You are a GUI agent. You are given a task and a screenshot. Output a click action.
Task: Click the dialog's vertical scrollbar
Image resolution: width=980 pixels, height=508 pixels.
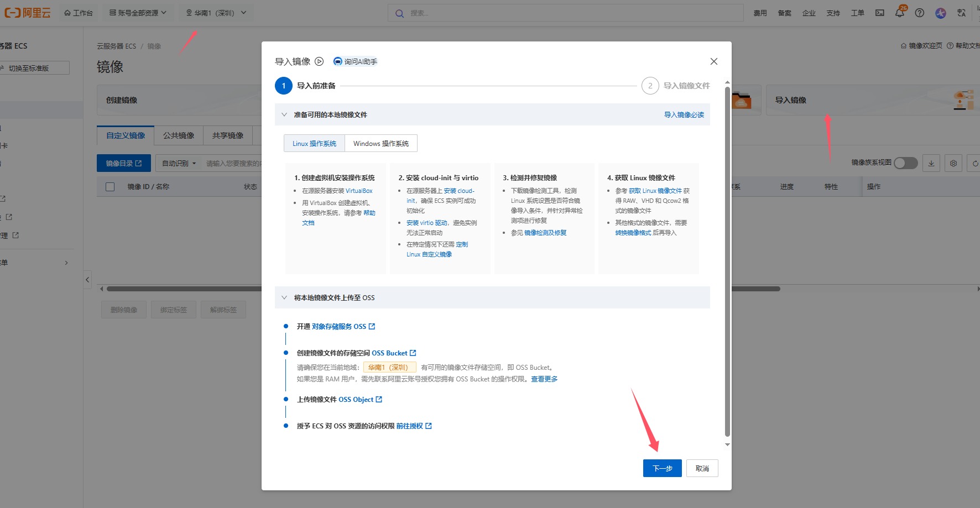coord(727,261)
